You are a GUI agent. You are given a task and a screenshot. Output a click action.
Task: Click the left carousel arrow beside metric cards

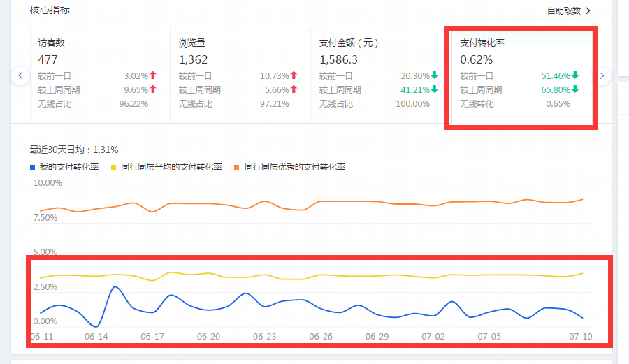click(x=21, y=75)
